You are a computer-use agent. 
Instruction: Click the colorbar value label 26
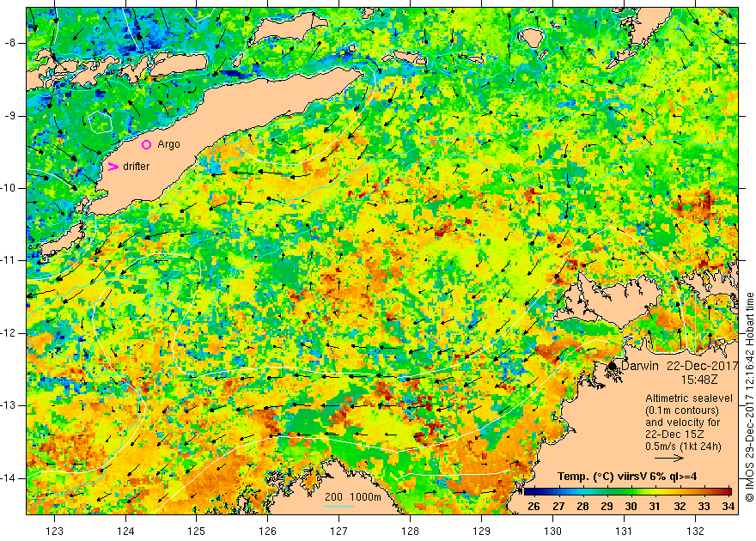533,507
